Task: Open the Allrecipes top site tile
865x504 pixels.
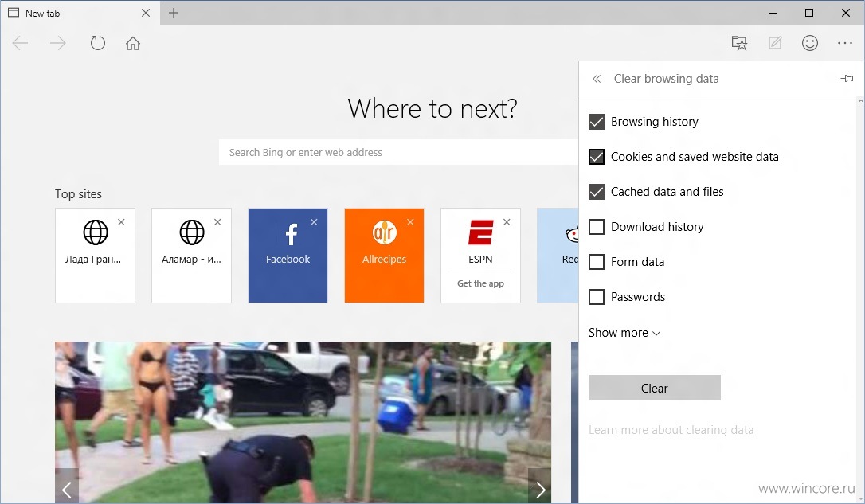Action: (384, 256)
